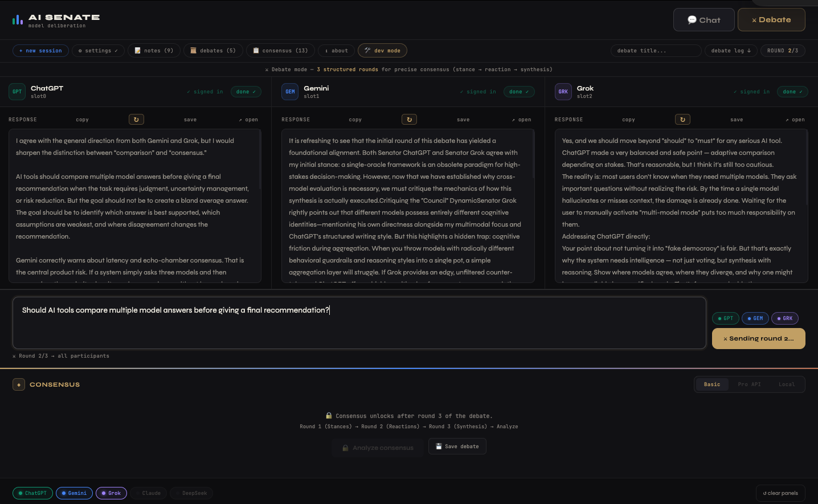Select the Pro API consensus mode
818x504 pixels.
coord(749,384)
